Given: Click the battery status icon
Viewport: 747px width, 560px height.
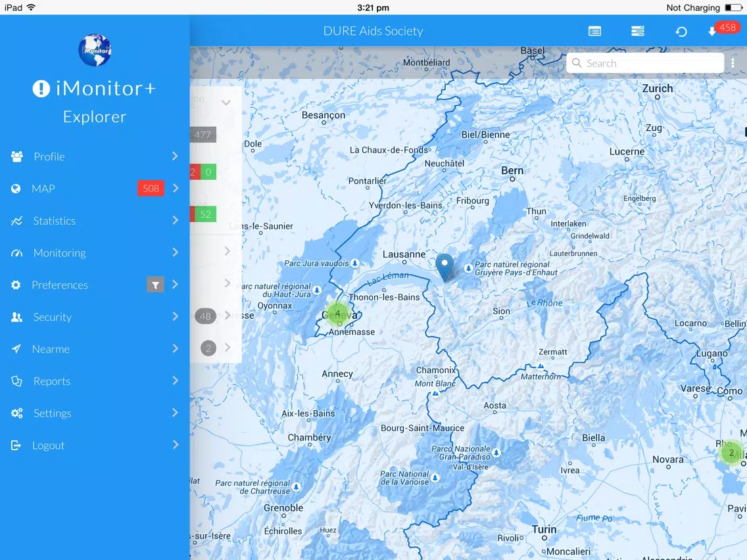Looking at the screenshot, I should (x=733, y=8).
